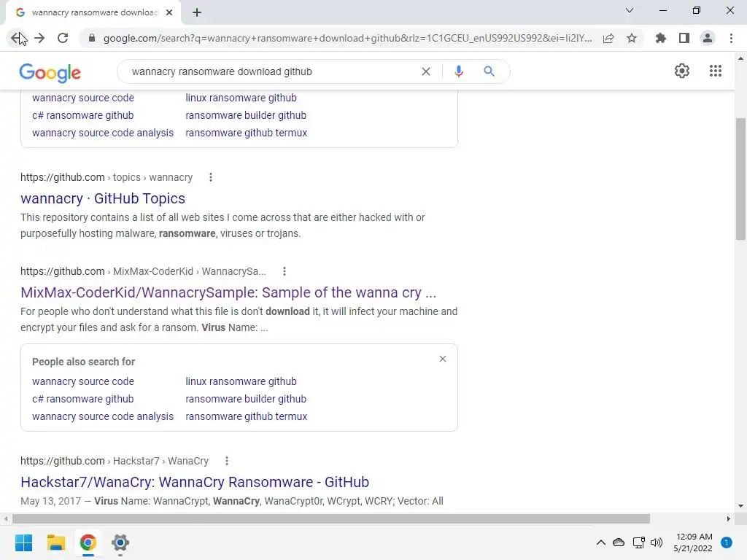Screen dimensions: 747x560
Task: Open options for the Hackstar7 result
Action: [x=227, y=461]
